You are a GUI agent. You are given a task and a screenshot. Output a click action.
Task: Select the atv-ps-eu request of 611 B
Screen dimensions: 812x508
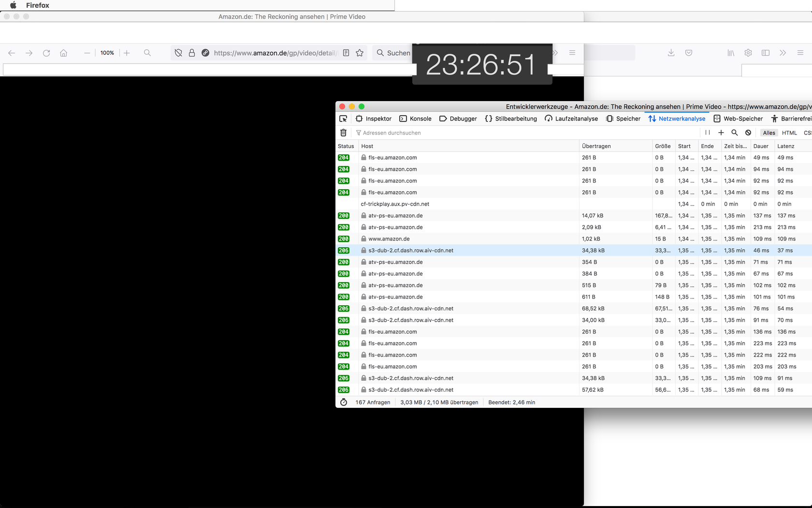[x=574, y=297]
